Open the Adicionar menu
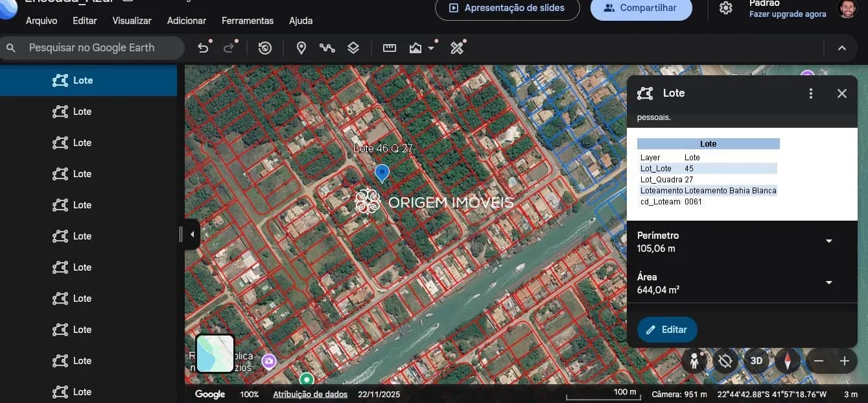This screenshot has width=868, height=403. pos(187,21)
